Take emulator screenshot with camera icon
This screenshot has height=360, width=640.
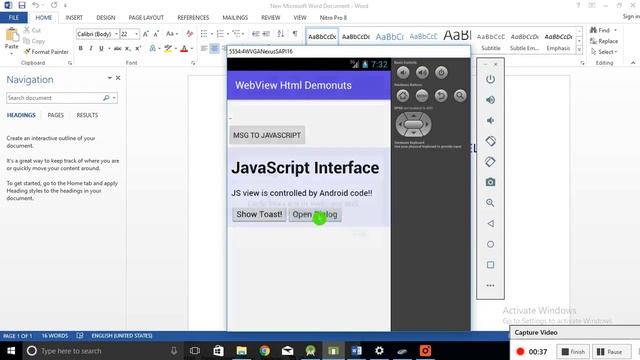[490, 182]
